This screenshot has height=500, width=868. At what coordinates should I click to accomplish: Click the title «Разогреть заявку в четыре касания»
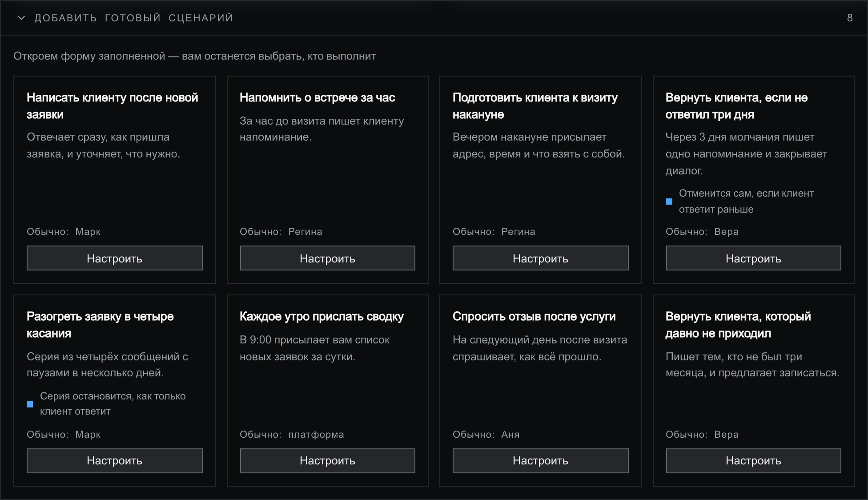tap(100, 325)
